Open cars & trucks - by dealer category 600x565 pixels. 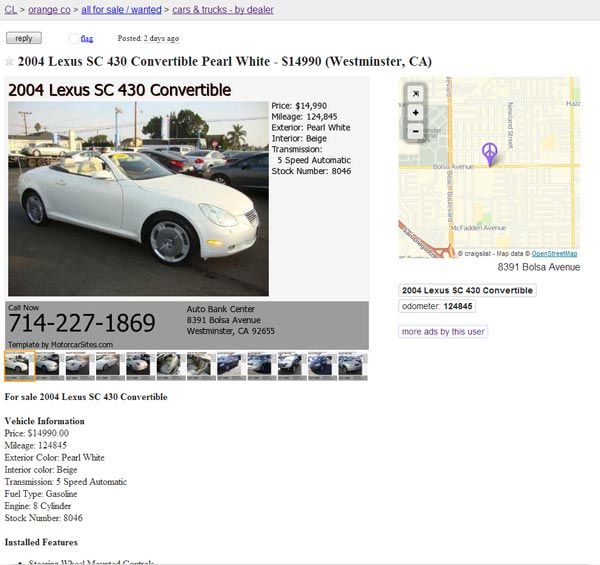pyautogui.click(x=223, y=10)
